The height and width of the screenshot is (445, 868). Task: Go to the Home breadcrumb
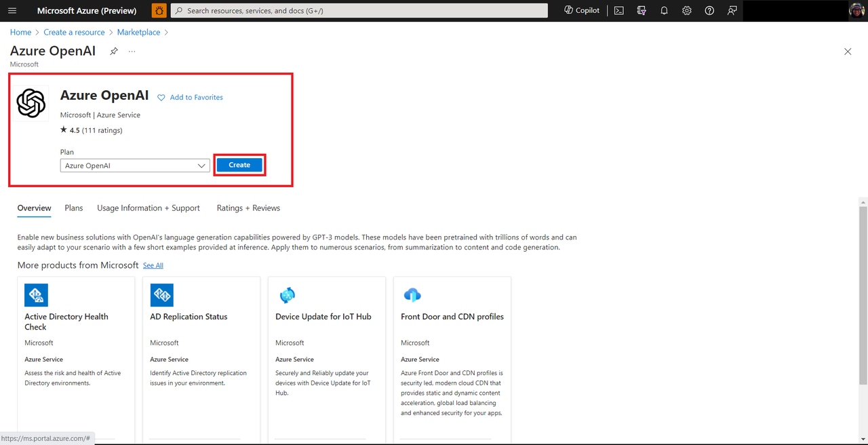(20, 32)
